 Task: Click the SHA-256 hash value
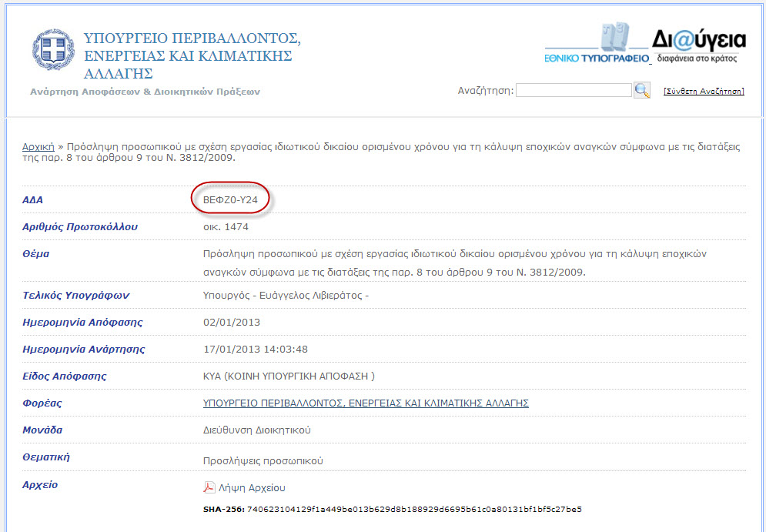(x=414, y=509)
